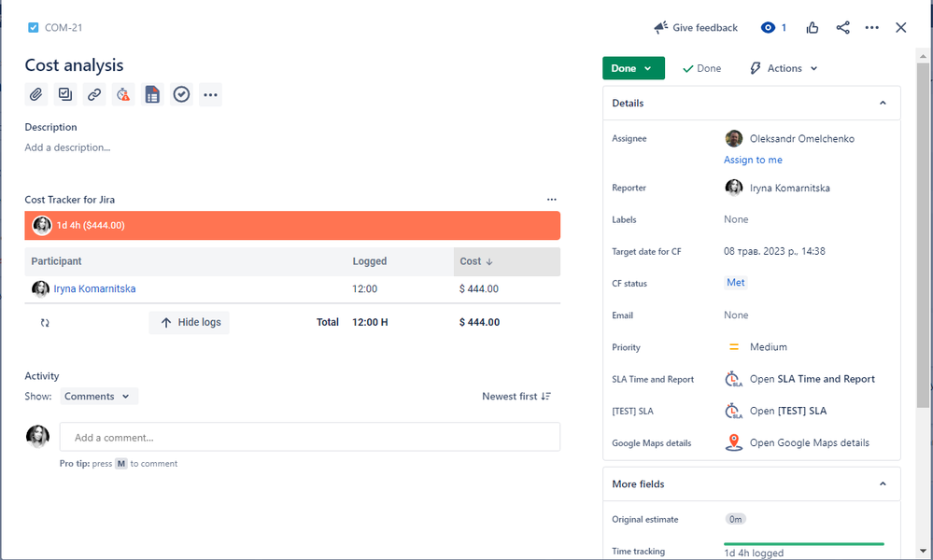This screenshot has height=560, width=933.
Task: Click the orange 1d 4h cost bar
Action: (292, 225)
